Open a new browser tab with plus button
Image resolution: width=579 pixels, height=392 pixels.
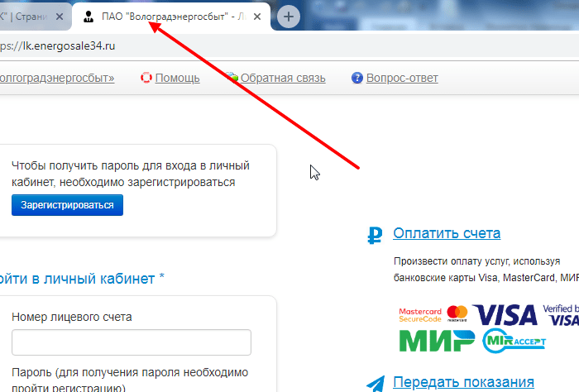[x=289, y=17]
